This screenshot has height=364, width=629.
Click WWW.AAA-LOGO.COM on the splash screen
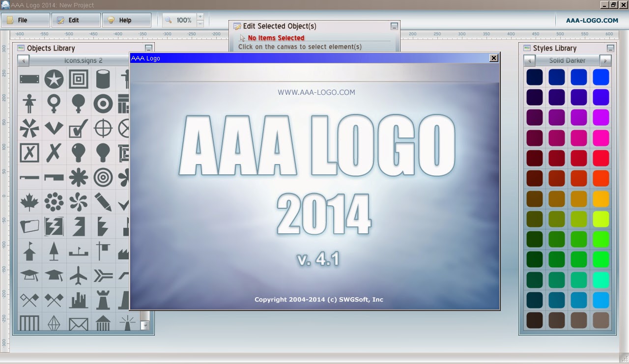pos(316,92)
